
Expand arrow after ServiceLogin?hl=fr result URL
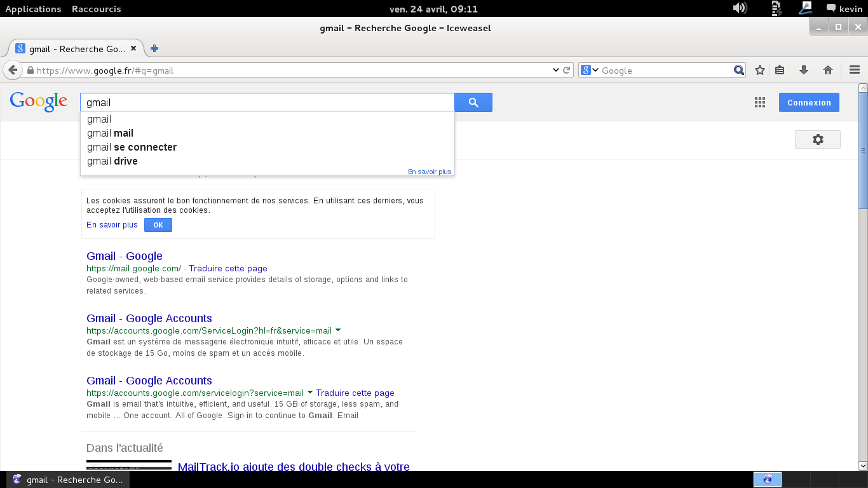(338, 330)
